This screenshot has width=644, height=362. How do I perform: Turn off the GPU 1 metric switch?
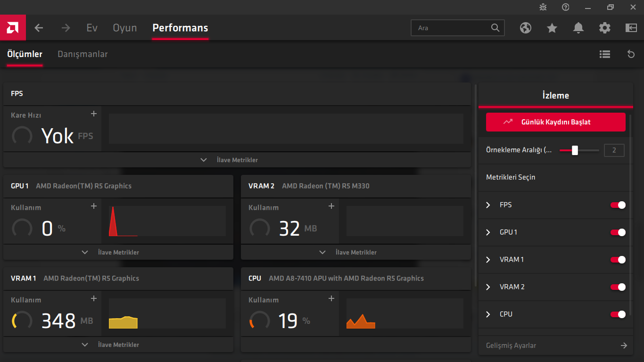coord(618,232)
